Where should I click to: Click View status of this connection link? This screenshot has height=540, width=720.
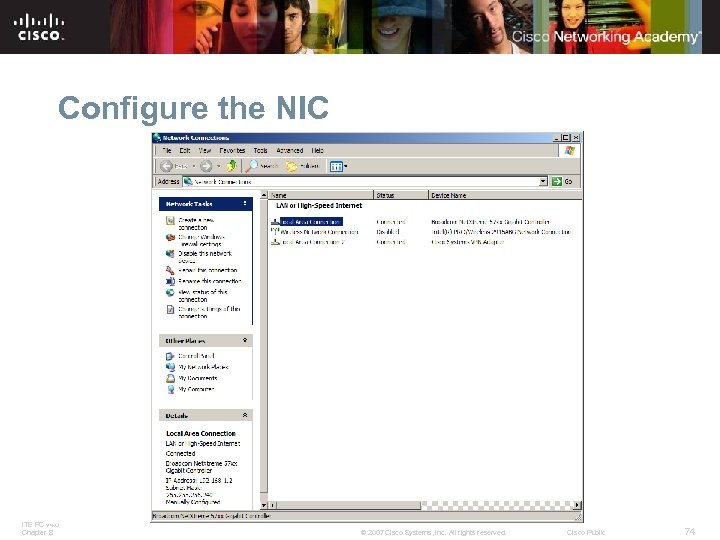(202, 296)
